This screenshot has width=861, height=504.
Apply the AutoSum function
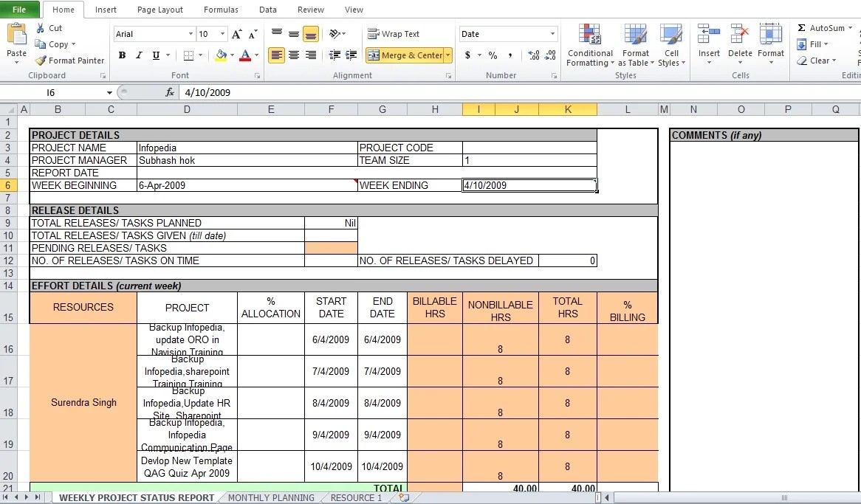pyautogui.click(x=822, y=27)
